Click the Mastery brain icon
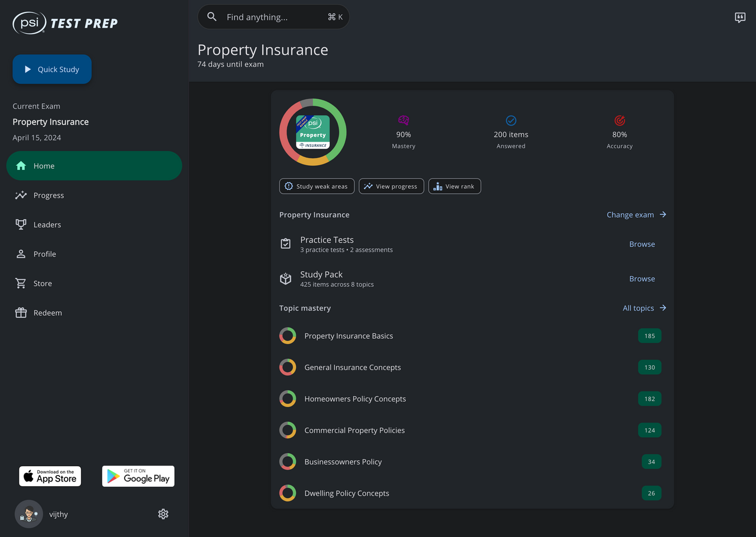Image resolution: width=756 pixels, height=537 pixels. pos(403,120)
